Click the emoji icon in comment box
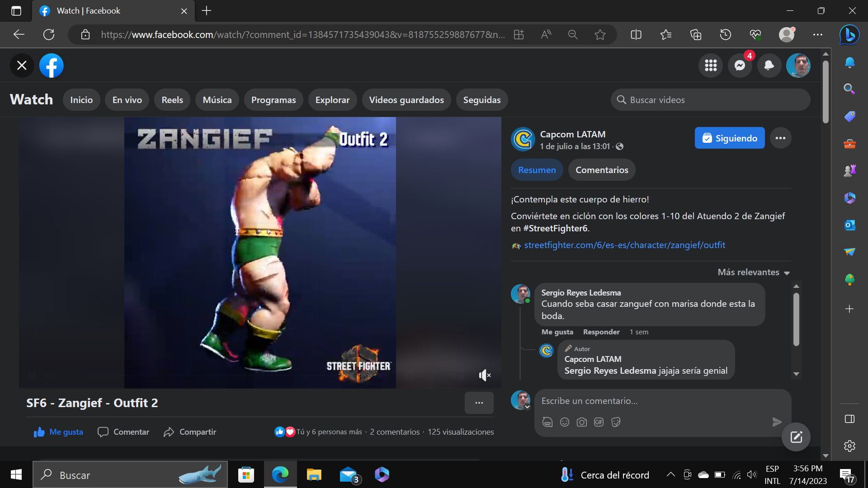The width and height of the screenshot is (868, 488). (x=565, y=422)
